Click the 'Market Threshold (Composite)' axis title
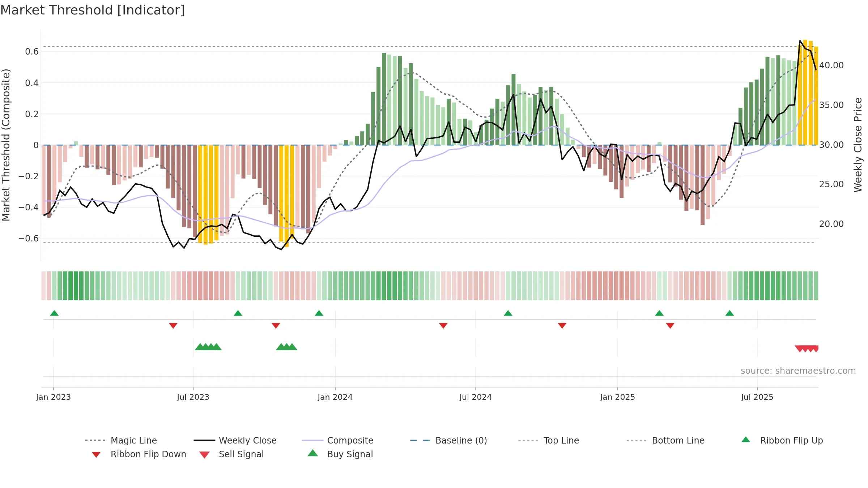 6,145
